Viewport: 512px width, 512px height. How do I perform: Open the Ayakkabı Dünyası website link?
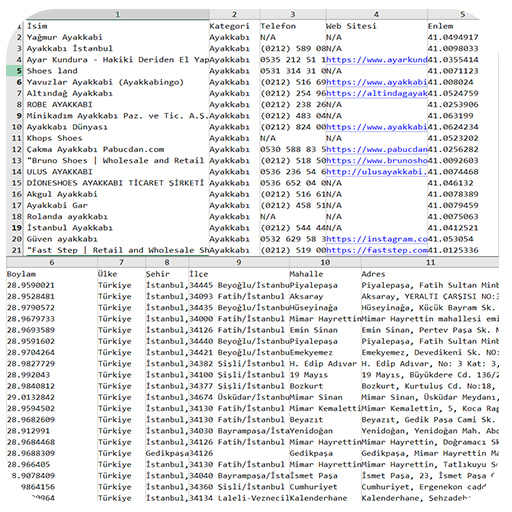(377, 127)
